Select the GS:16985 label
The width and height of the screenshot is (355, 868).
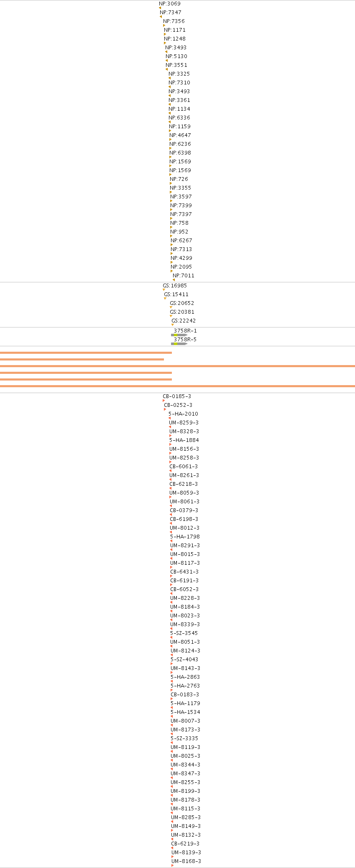(175, 286)
